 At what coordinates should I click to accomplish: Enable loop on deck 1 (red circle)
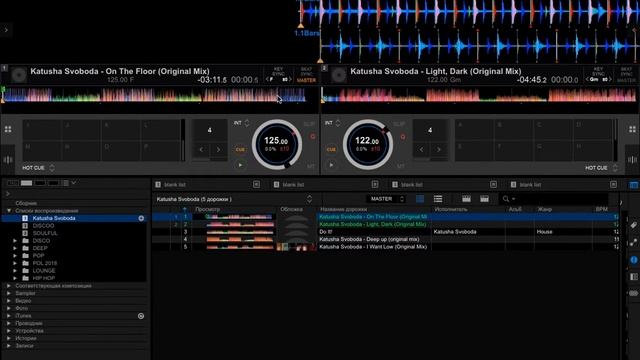tap(313, 137)
